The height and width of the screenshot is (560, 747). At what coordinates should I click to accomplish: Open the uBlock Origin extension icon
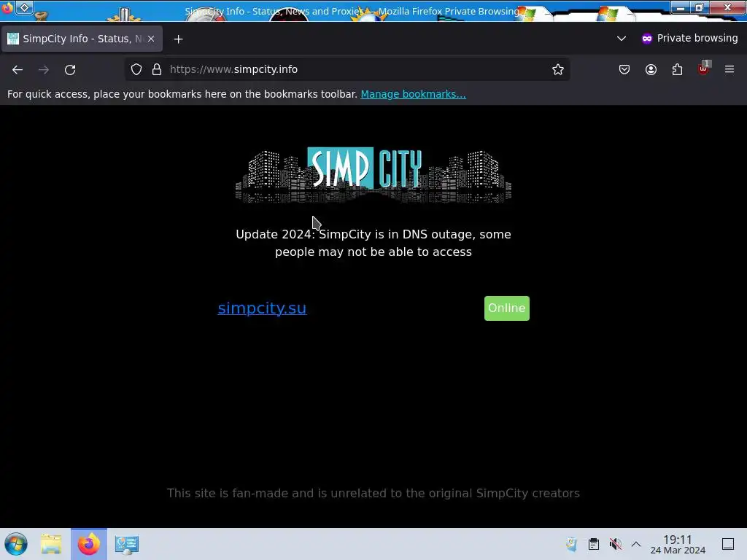tap(704, 69)
